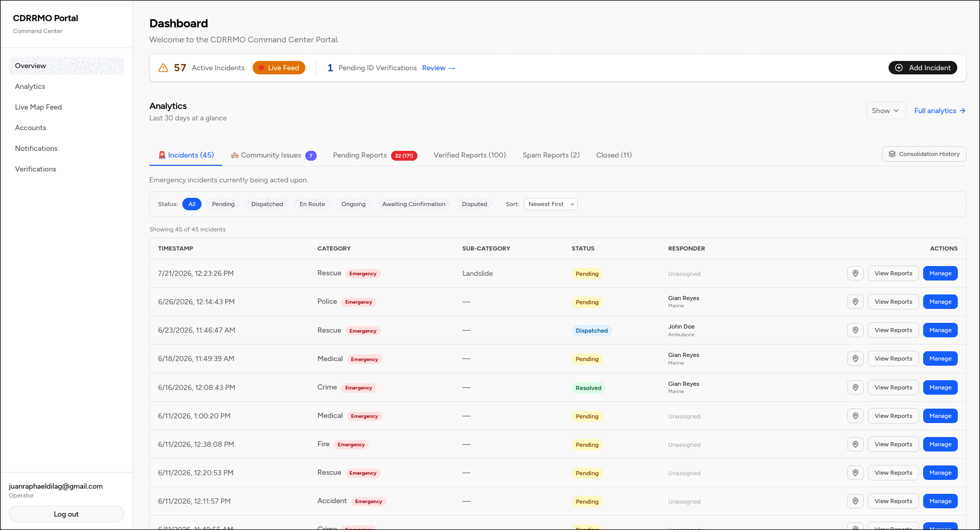Image resolution: width=980 pixels, height=530 pixels.
Task: Click location icon for the Fire incident
Action: click(855, 444)
